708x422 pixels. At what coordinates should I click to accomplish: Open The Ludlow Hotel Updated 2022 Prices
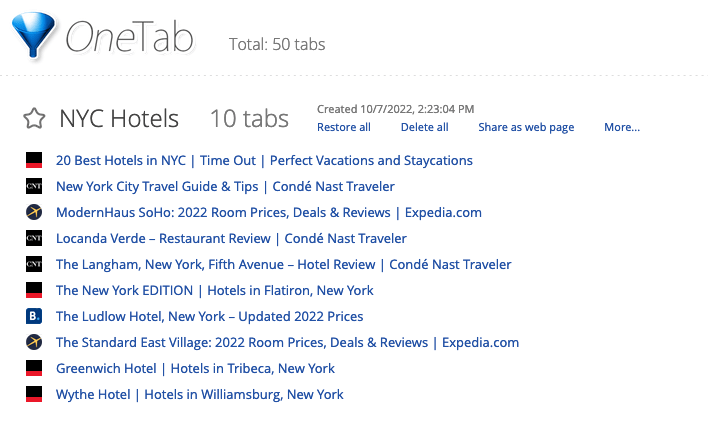click(210, 316)
